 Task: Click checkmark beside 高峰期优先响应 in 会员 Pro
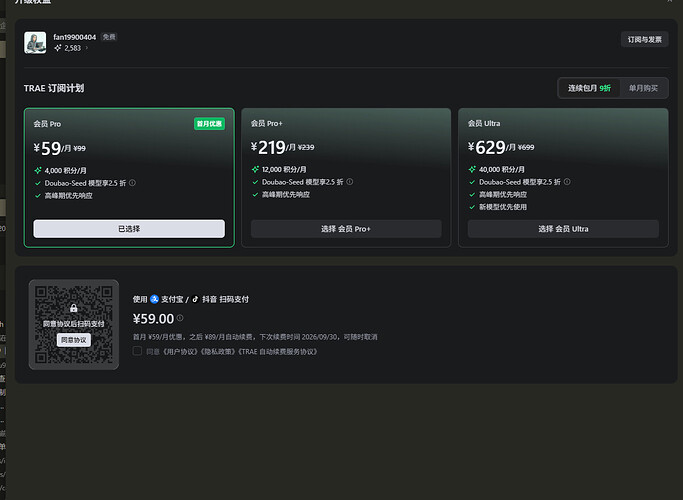coord(38,196)
